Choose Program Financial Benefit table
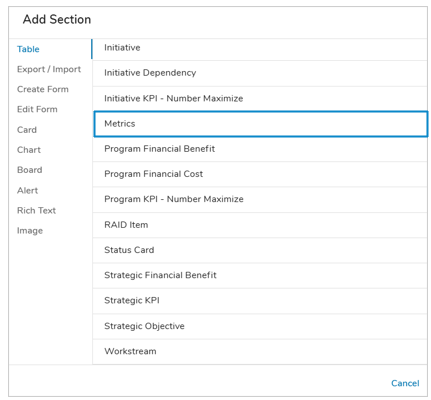The height and width of the screenshot is (400, 431). [260, 149]
